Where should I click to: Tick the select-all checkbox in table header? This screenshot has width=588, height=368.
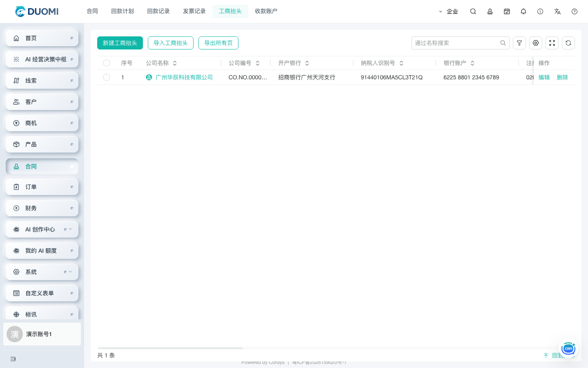107,63
